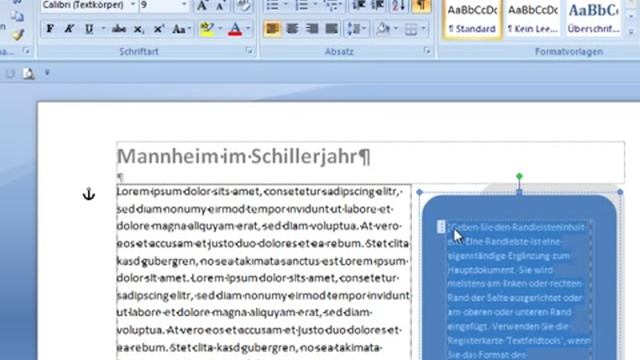Click the placeholder handle icon in the sidebar
Image resolution: width=640 pixels, height=360 pixels.
[441, 227]
